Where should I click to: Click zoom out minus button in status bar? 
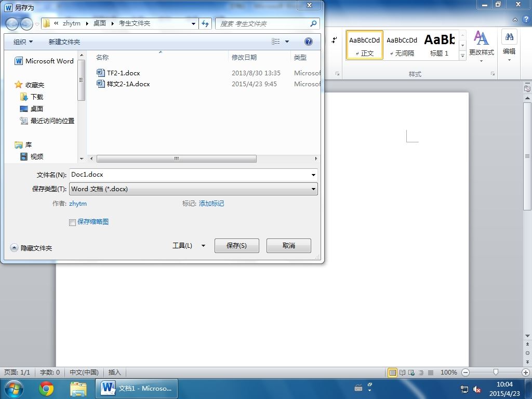click(465, 373)
